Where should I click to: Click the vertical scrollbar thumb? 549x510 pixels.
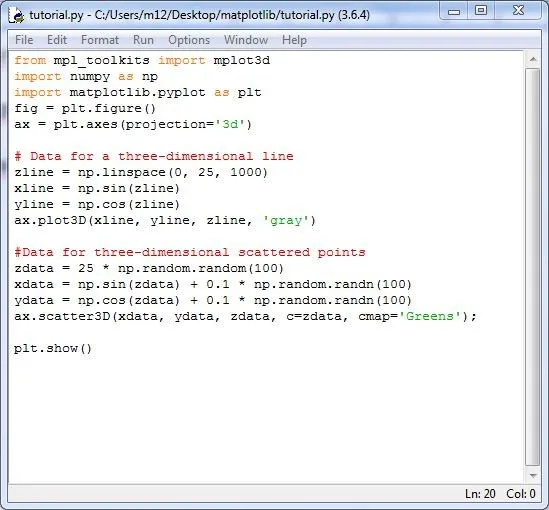533,267
